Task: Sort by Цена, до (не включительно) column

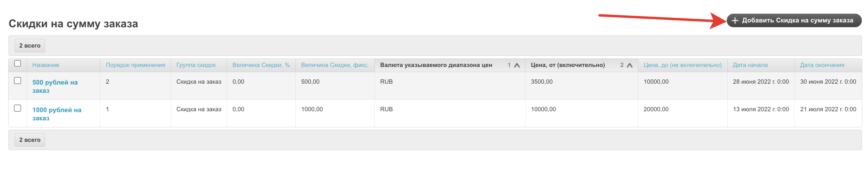Action: pos(682,65)
